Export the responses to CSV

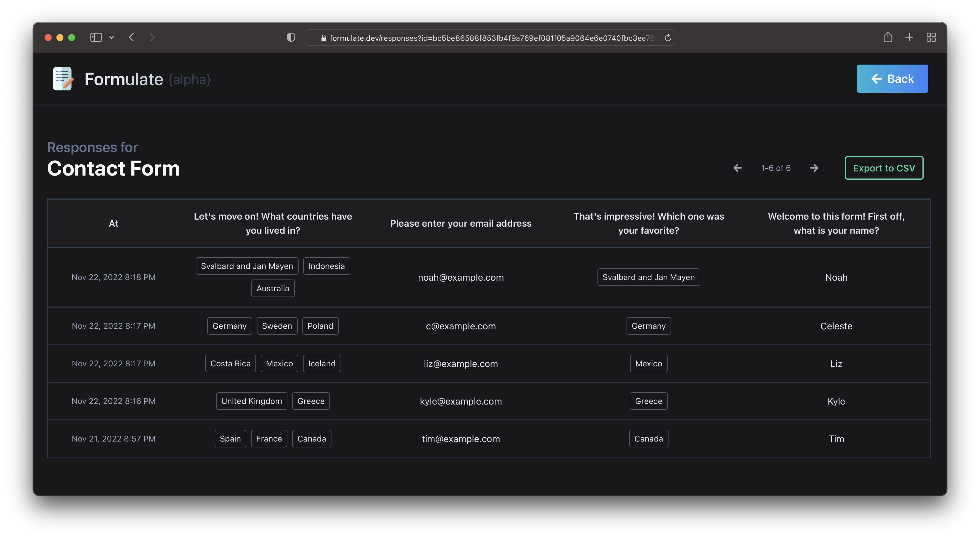click(x=884, y=168)
